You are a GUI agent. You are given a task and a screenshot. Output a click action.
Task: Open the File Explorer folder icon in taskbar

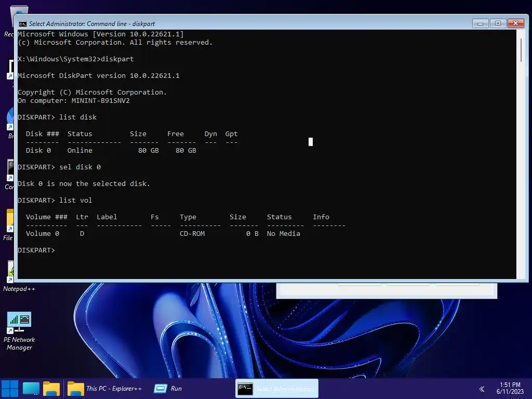pyautogui.click(x=51, y=389)
